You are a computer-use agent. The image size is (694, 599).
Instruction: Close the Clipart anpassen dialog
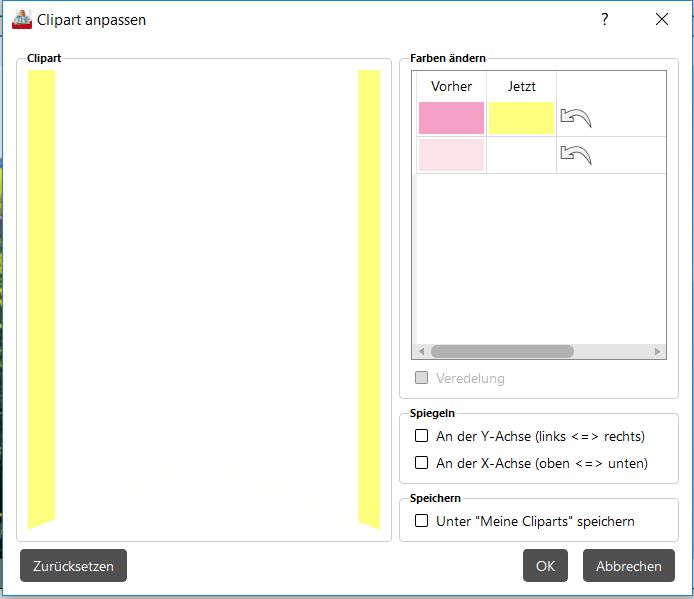pyautogui.click(x=661, y=19)
